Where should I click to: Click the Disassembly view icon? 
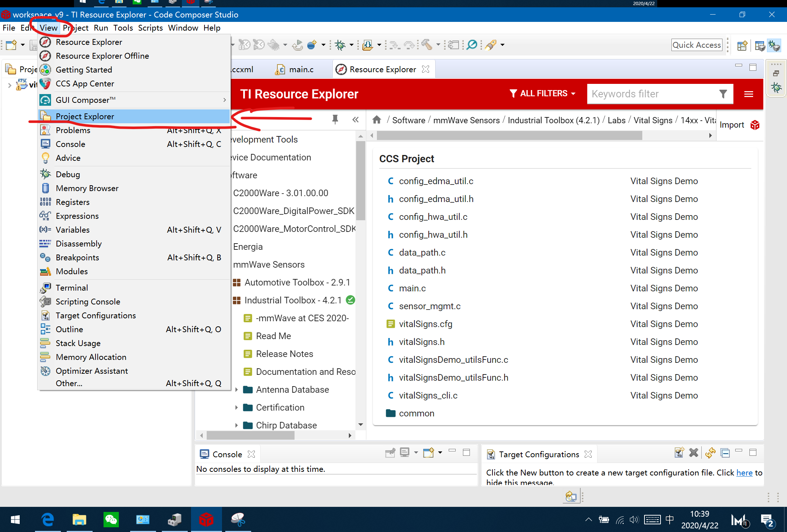tap(45, 244)
